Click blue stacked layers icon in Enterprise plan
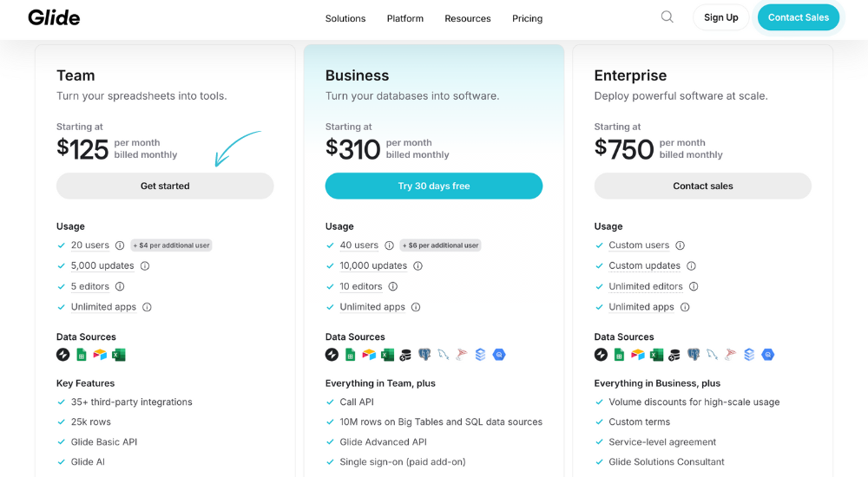The image size is (868, 477). point(750,355)
